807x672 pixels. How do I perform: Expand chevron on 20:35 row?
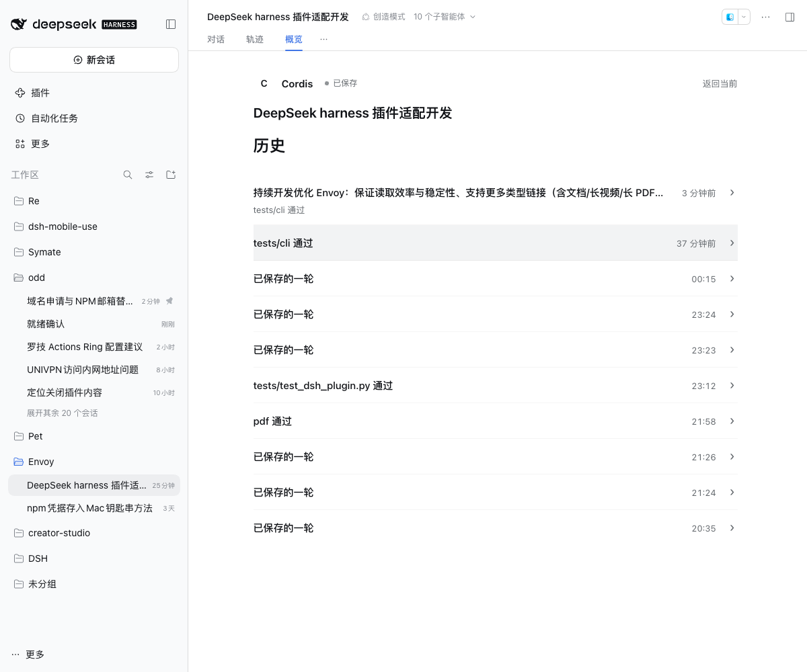732,528
